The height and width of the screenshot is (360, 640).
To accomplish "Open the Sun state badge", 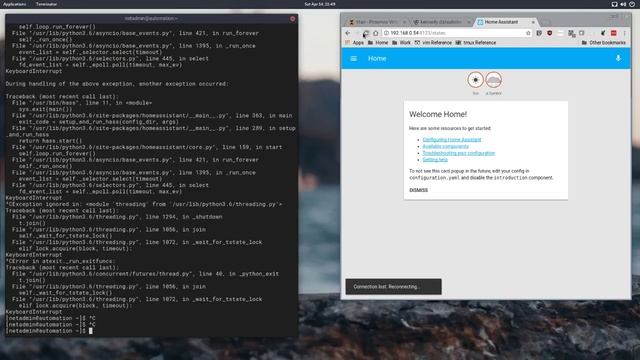I will pos(476,80).
